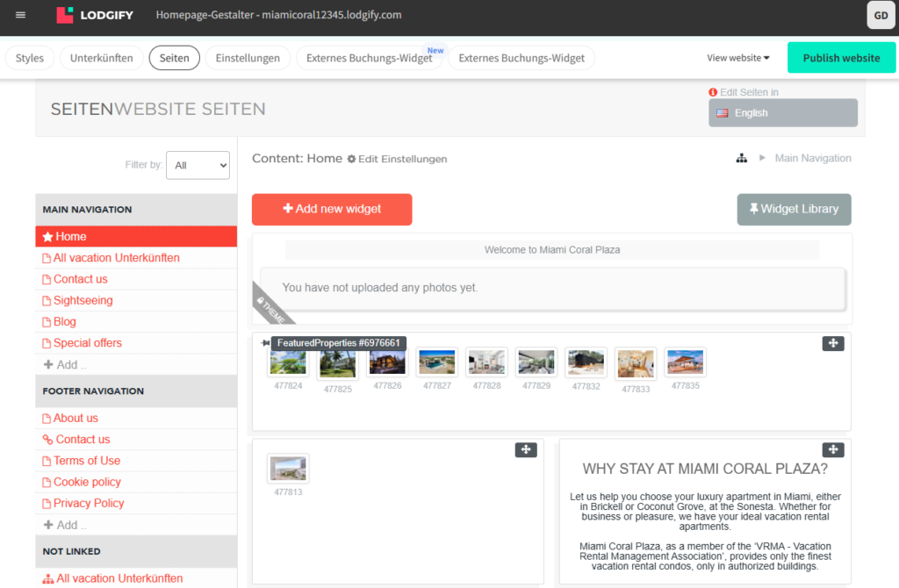Open Externes Buchungs-Widget tab marked New
899x588 pixels.
pyautogui.click(x=370, y=58)
